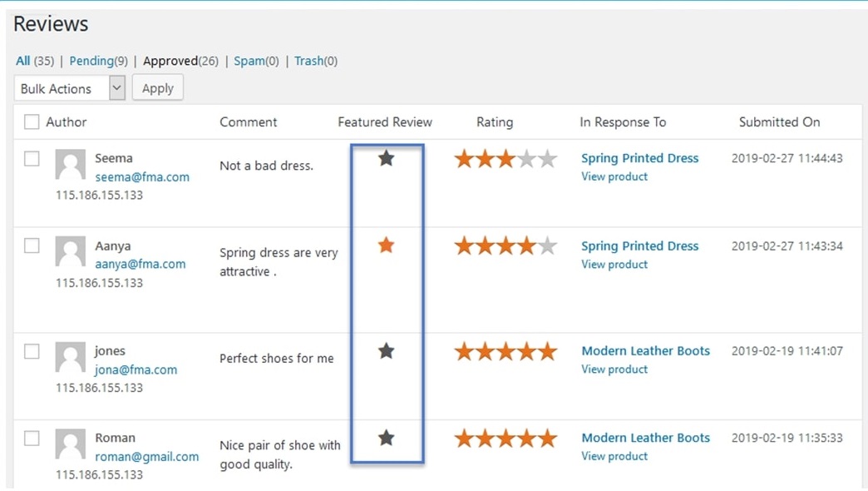
Task: Open seema@fma.com email link
Action: (x=142, y=176)
